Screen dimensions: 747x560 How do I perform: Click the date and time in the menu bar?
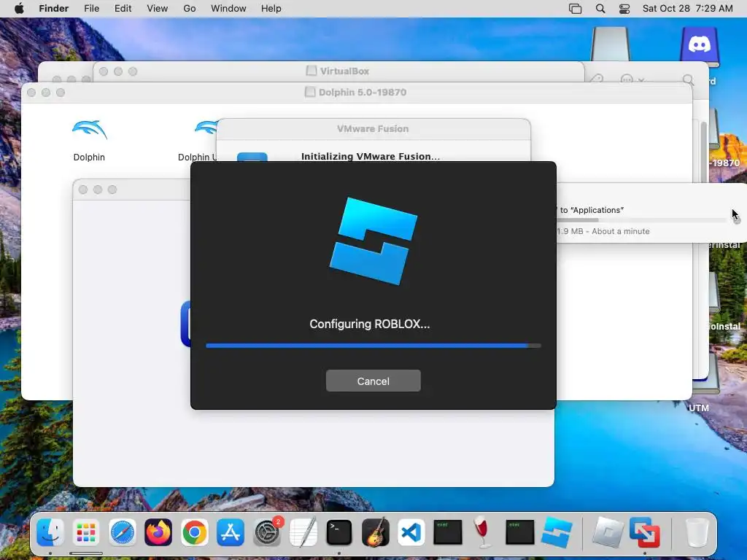coord(687,9)
